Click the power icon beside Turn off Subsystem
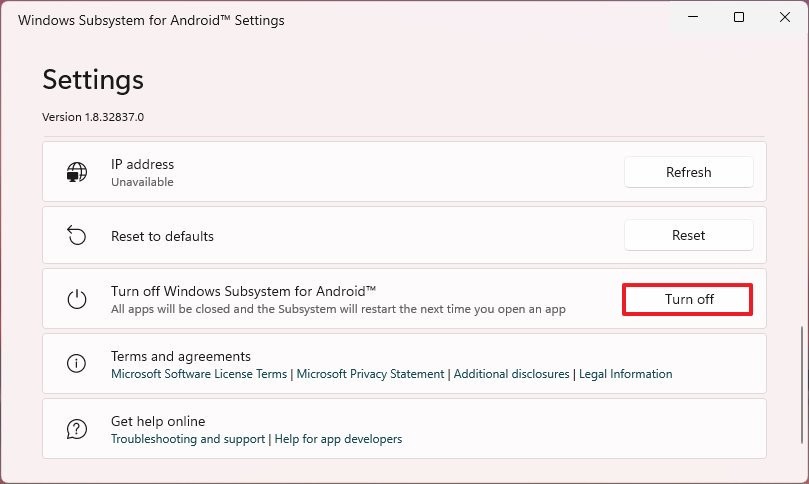This screenshot has width=809, height=484. click(x=77, y=299)
